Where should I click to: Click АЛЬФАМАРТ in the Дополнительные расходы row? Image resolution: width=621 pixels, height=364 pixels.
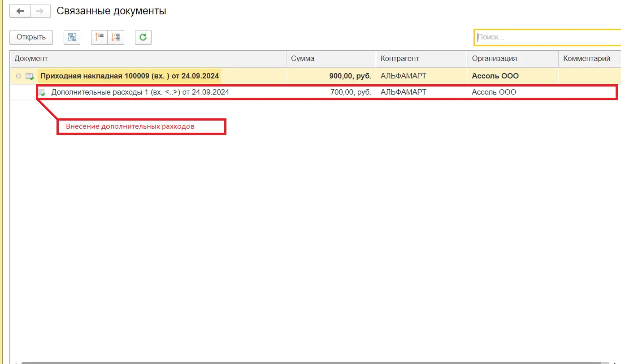404,92
